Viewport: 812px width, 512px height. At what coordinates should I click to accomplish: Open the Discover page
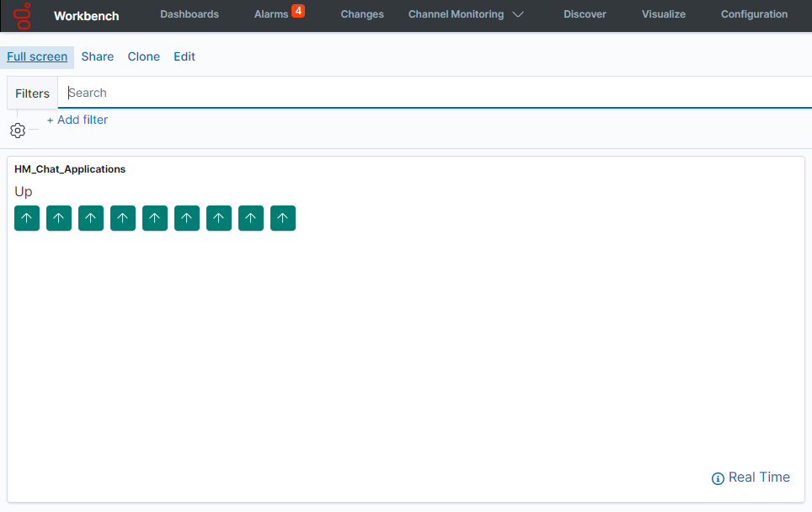585,14
